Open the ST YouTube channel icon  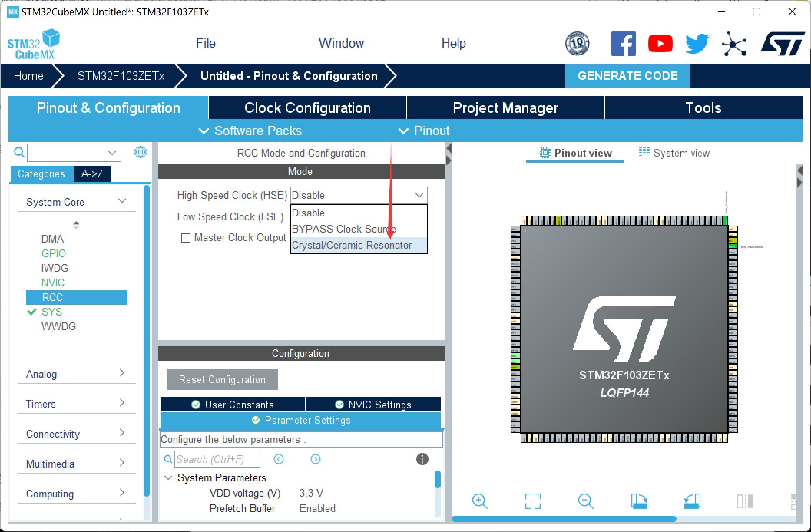[x=660, y=43]
